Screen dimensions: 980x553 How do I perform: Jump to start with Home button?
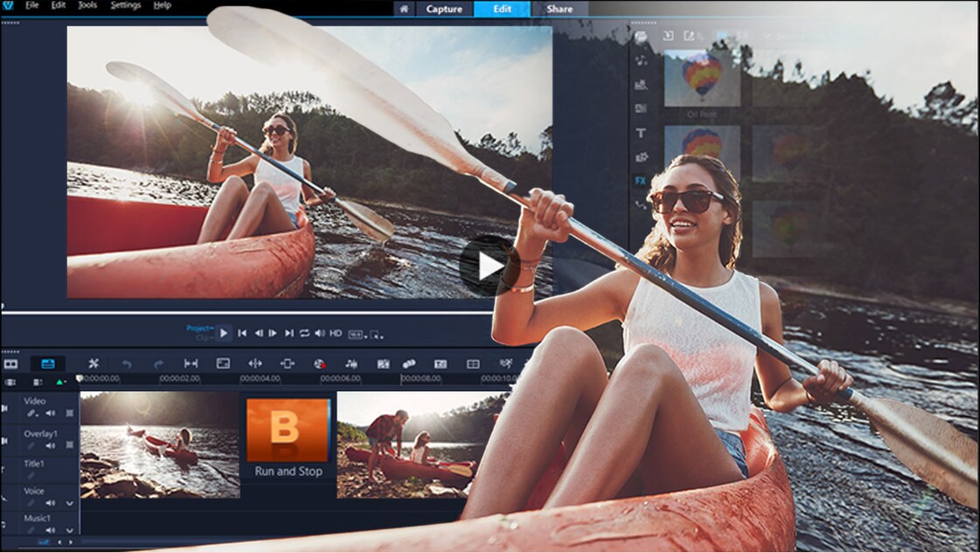(x=242, y=334)
